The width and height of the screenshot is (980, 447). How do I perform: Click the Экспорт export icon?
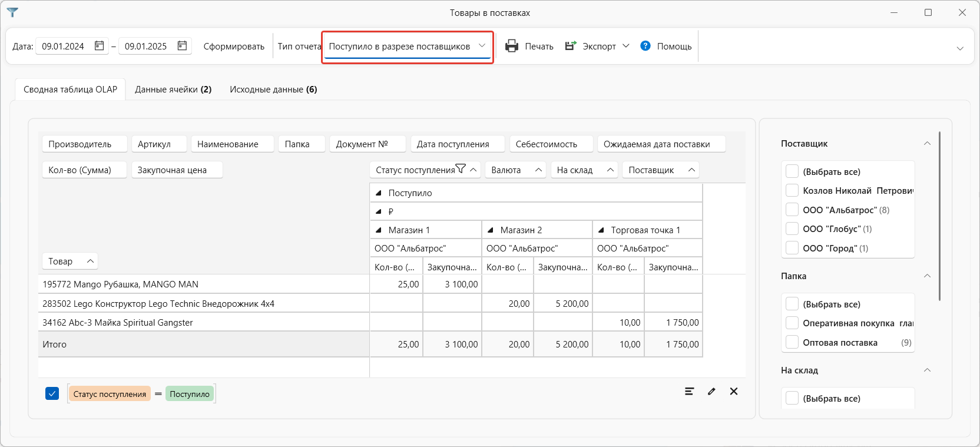(x=571, y=45)
